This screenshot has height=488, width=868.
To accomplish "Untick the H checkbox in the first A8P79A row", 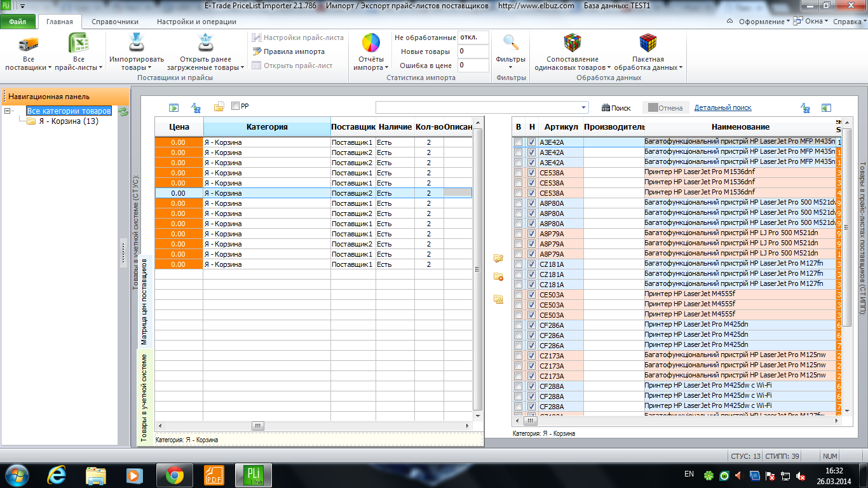I will tap(532, 234).
